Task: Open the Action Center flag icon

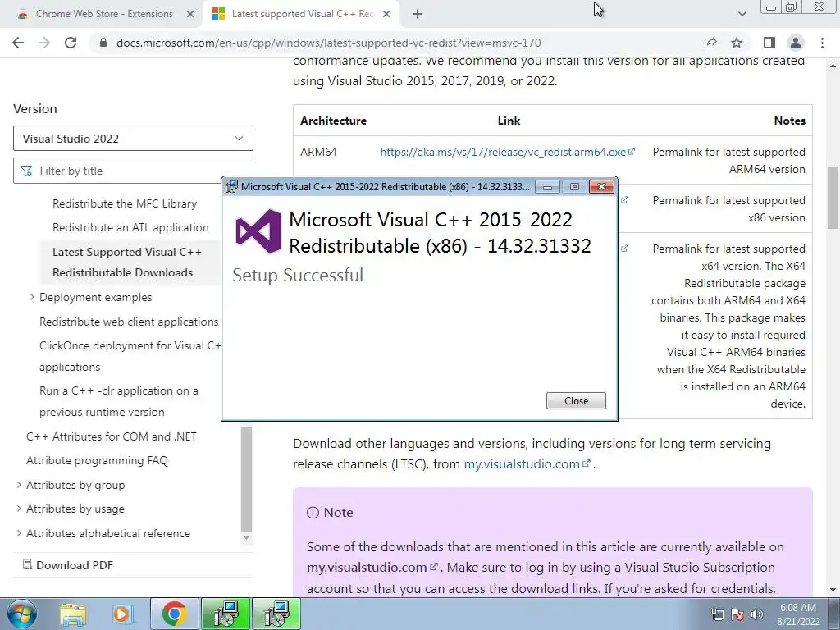Action: (737, 614)
